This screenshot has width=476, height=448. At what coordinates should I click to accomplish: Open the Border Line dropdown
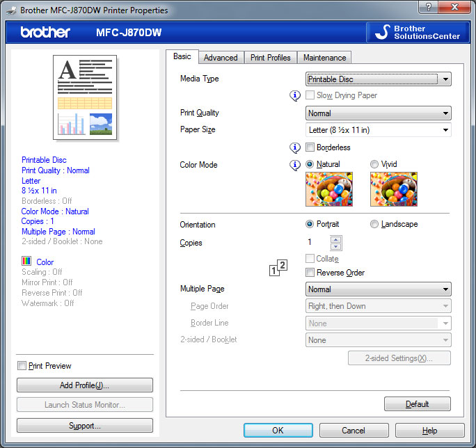[379, 323]
